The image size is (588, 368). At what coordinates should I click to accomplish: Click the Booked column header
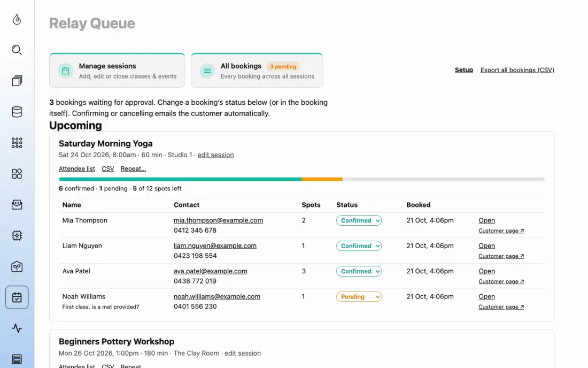coord(419,205)
